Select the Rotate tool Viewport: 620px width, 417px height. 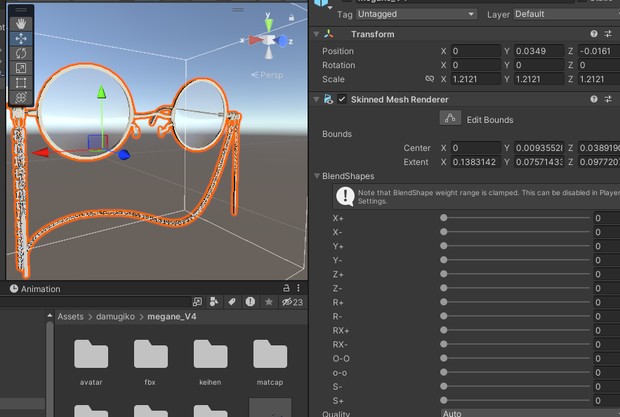click(21, 53)
